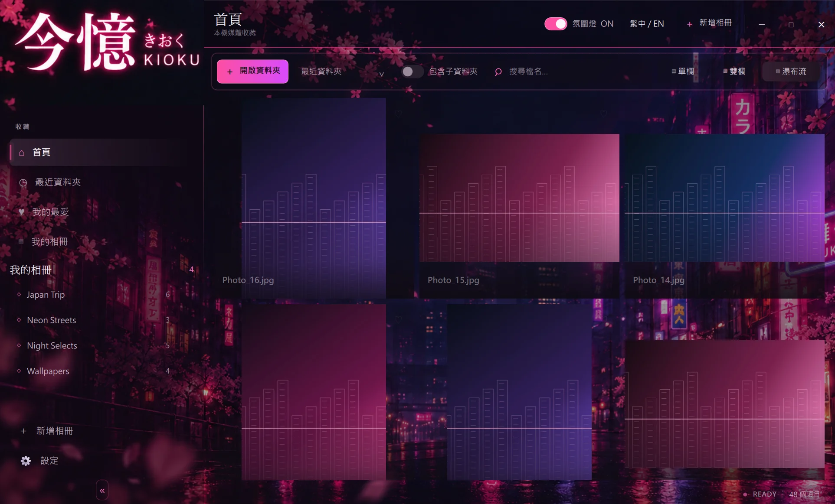Click the plus icon beside sidebar 新增相冊
Viewport: 835px width, 504px height.
(23, 431)
